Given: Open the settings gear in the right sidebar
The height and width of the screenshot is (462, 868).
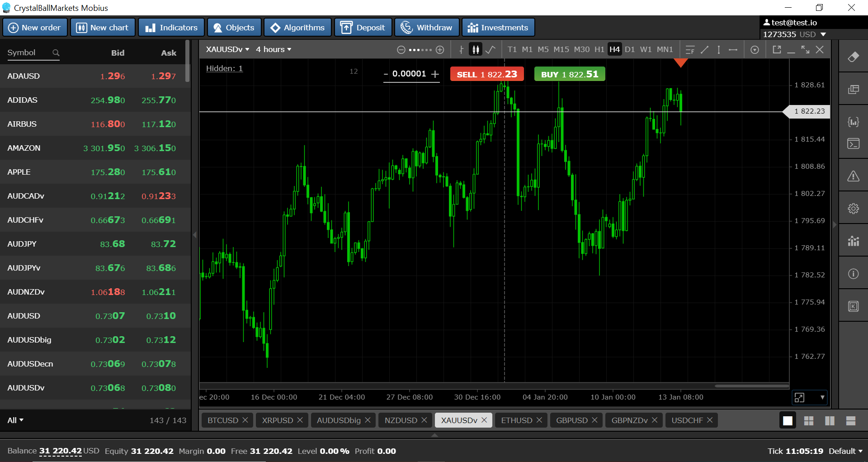Looking at the screenshot, I should click(853, 209).
